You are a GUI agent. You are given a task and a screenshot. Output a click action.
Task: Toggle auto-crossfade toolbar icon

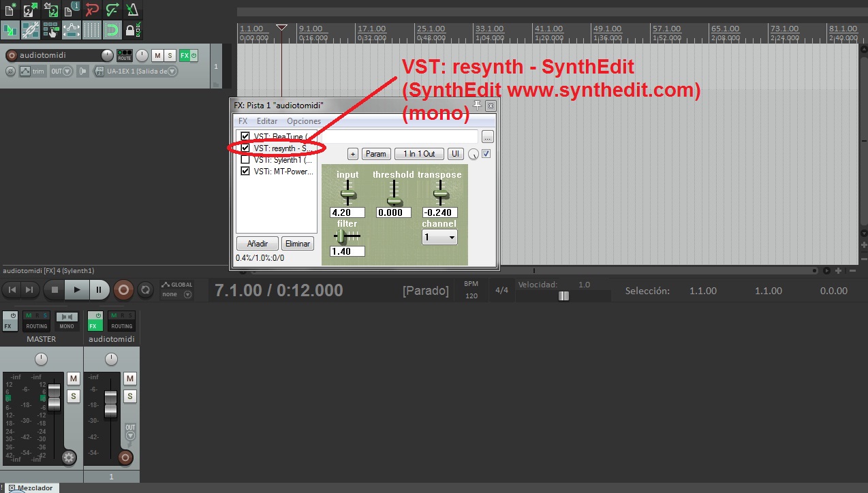coord(9,30)
